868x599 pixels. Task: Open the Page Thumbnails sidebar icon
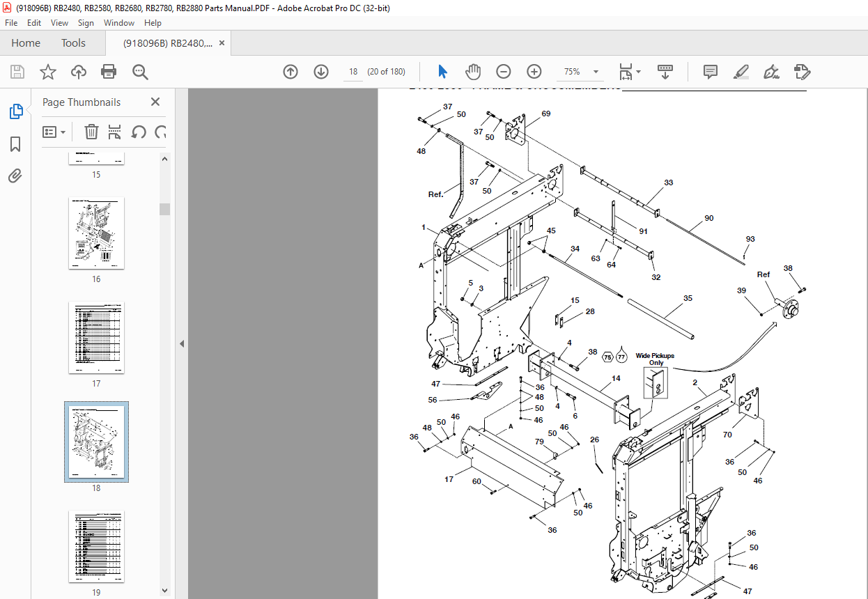tap(15, 111)
